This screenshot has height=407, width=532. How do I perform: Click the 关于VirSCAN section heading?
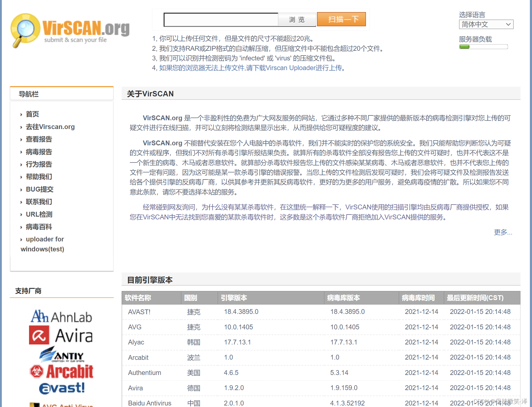(x=150, y=94)
